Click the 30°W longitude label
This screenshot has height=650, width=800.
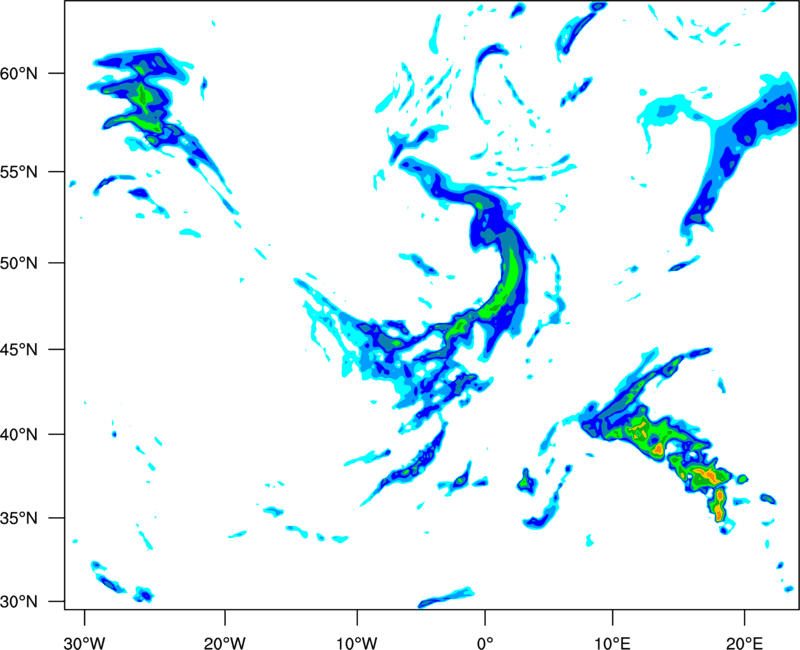tap(85, 643)
